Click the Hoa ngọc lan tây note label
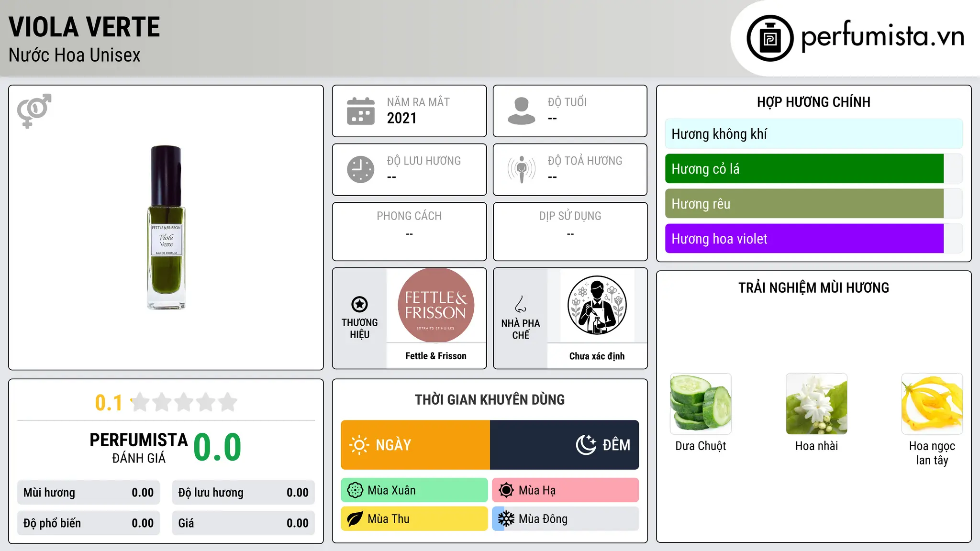 932,453
